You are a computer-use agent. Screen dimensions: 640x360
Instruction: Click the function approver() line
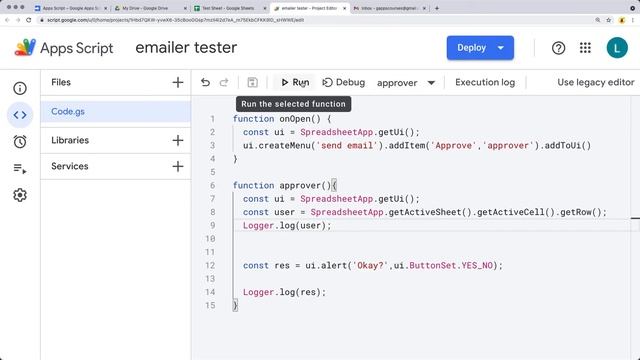pos(285,185)
